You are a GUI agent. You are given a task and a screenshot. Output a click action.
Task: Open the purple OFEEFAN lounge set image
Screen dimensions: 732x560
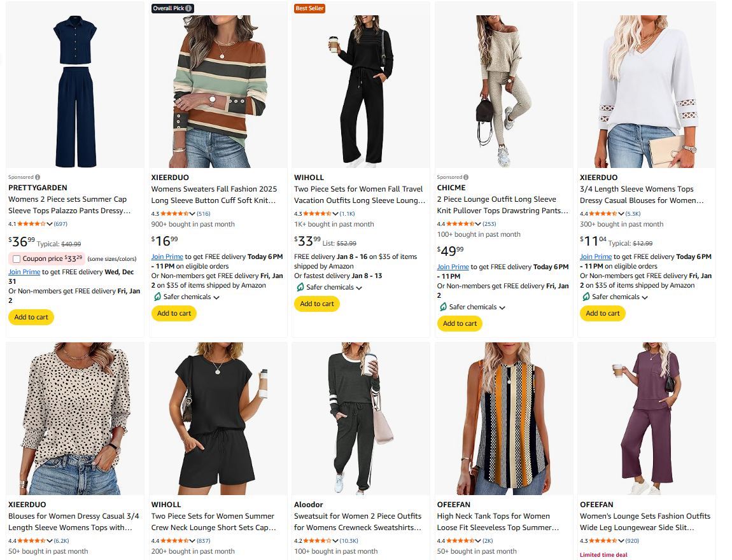[x=646, y=418]
